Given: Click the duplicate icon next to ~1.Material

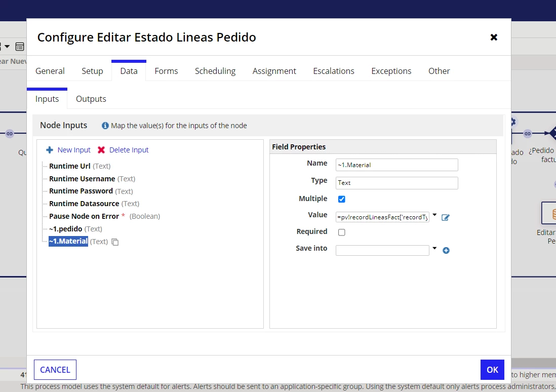Looking at the screenshot, I should tap(115, 242).
